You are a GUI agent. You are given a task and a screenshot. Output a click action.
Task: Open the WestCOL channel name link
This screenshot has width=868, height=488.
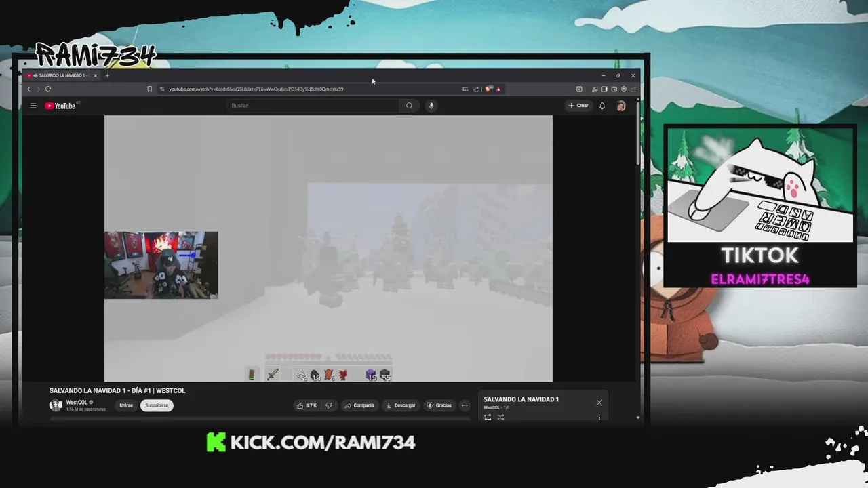[77, 403]
